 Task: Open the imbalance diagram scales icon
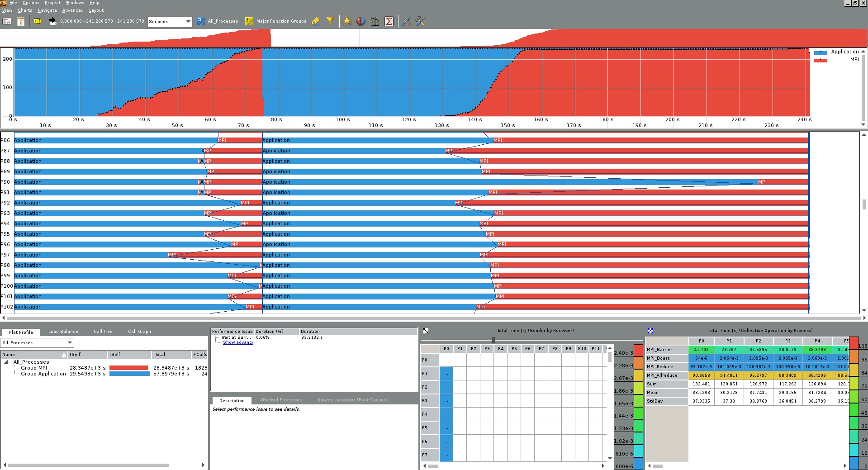pyautogui.click(x=375, y=21)
